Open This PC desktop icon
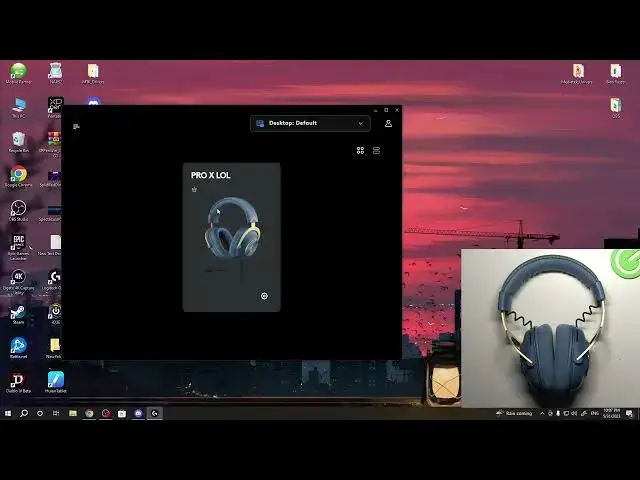 coord(18,108)
